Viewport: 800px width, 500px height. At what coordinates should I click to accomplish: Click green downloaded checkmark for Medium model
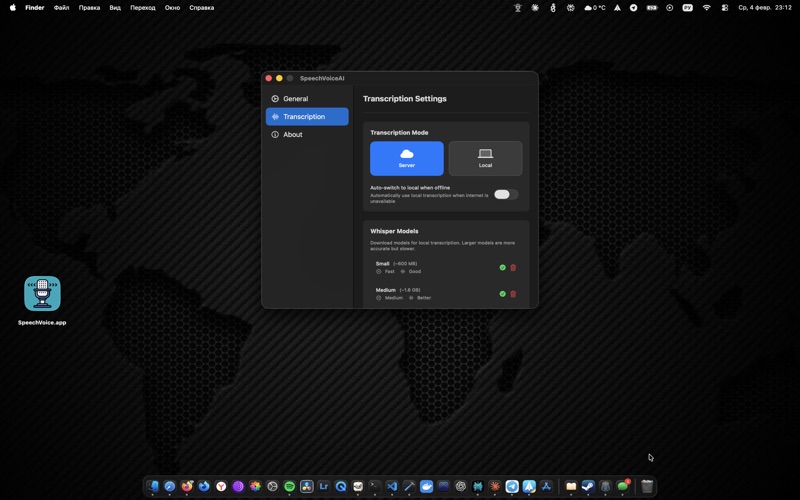click(502, 294)
